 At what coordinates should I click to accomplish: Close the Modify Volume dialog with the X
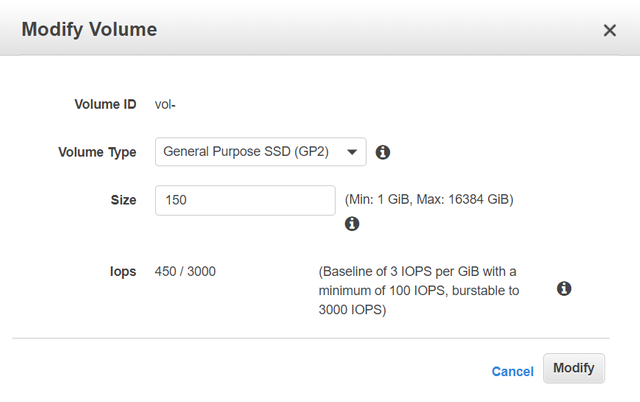[x=609, y=30]
